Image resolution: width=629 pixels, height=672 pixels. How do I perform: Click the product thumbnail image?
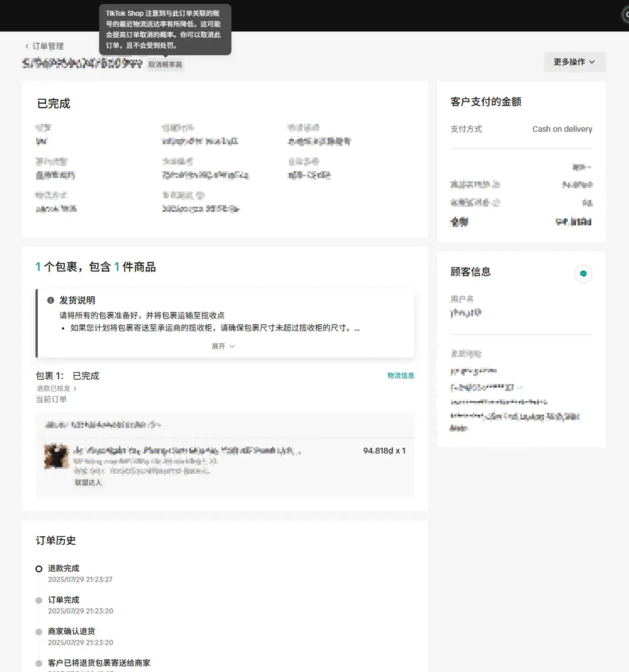[x=57, y=456]
